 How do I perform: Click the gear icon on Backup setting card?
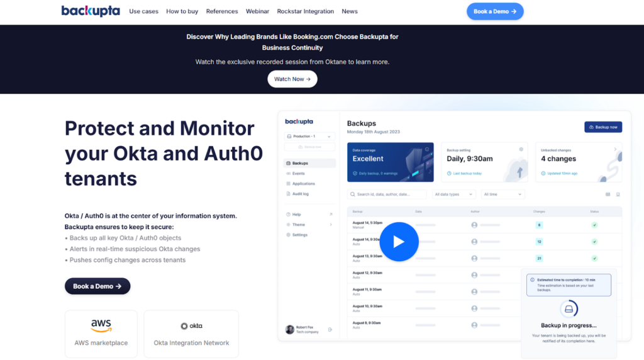pyautogui.click(x=521, y=149)
